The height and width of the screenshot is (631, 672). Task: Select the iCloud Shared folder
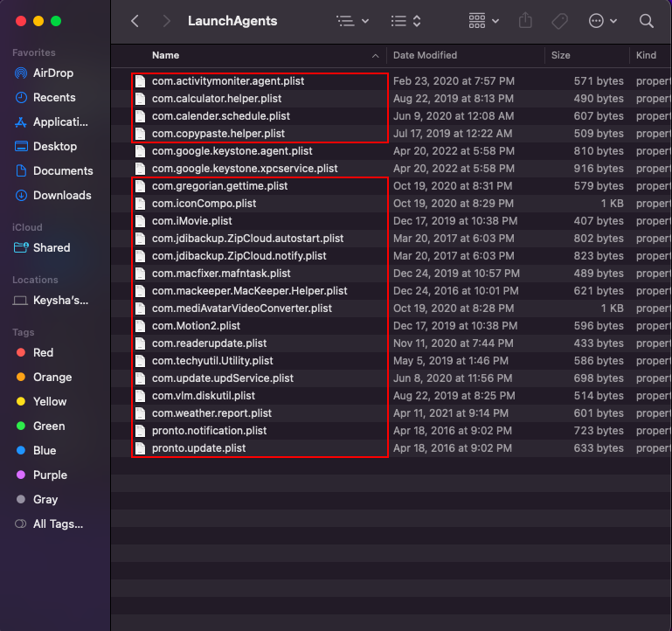point(51,247)
